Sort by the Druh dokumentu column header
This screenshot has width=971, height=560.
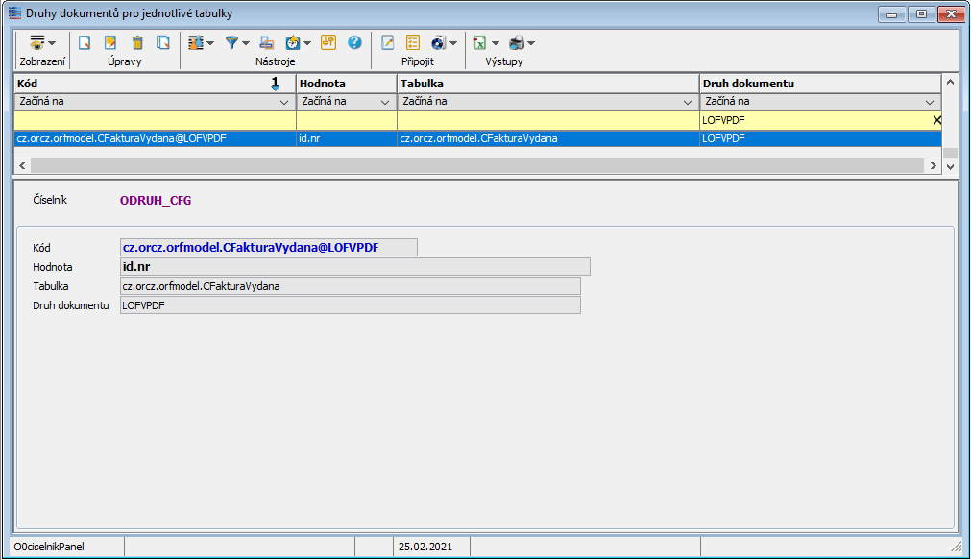pyautogui.click(x=816, y=84)
